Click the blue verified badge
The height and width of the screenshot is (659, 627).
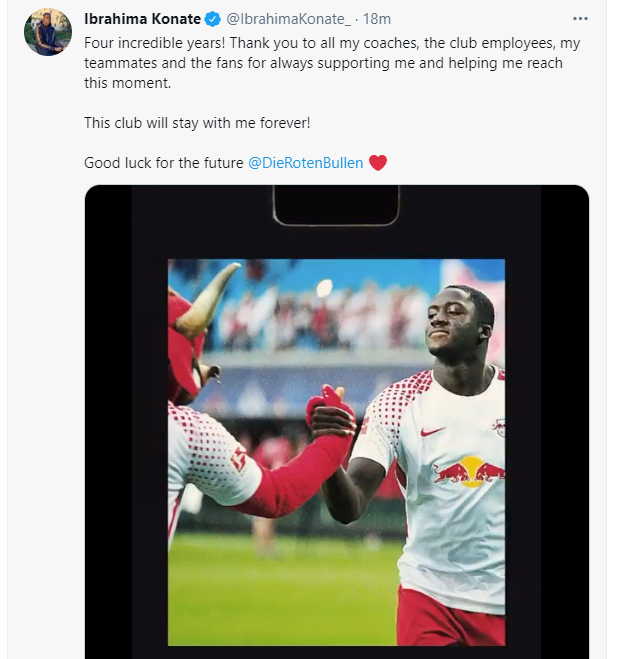[x=212, y=19]
